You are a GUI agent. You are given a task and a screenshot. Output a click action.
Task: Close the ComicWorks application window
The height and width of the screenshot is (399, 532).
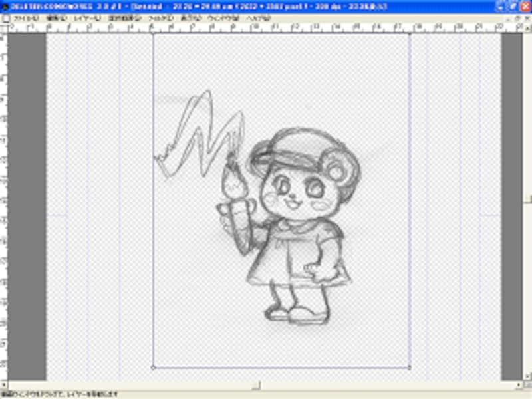(525, 7)
